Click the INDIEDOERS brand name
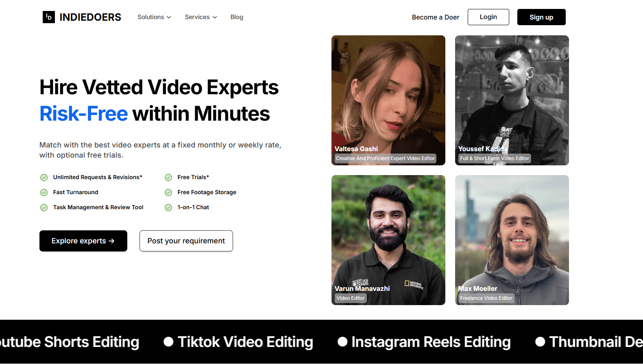 90,17
